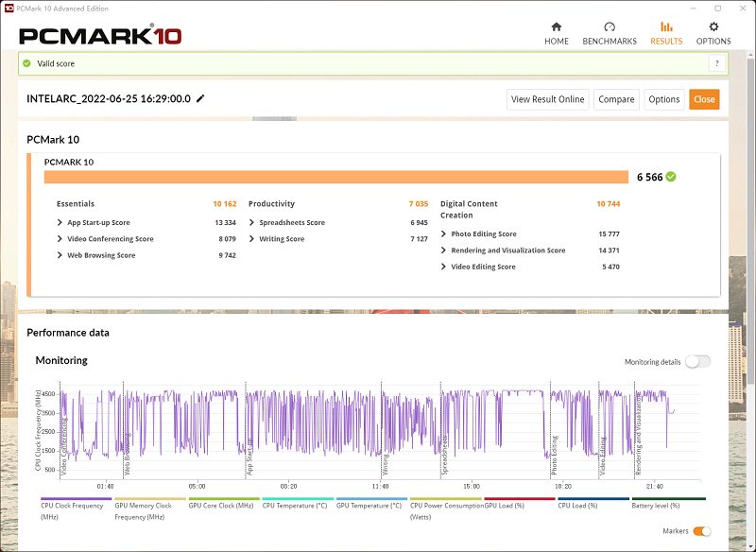
Task: Switch to the Results tab
Action: [666, 32]
